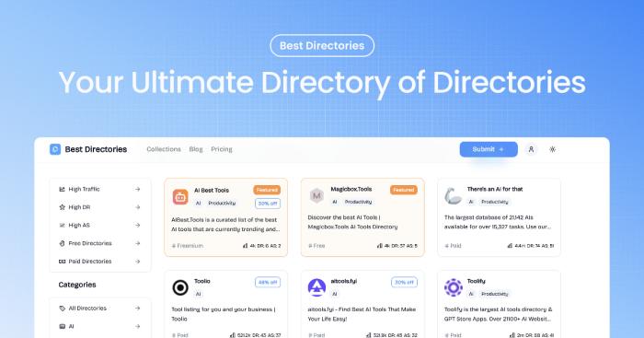
Task: Select Productivity tag on AI Best Tools card
Action: coord(222,204)
